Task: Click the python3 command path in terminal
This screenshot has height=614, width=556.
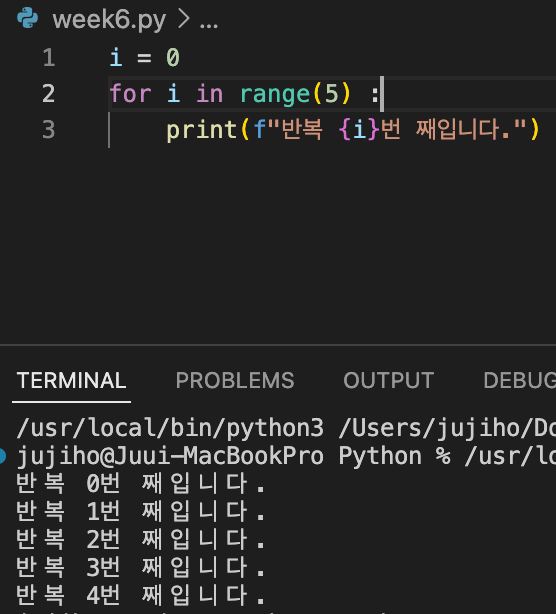Action: click(x=170, y=428)
